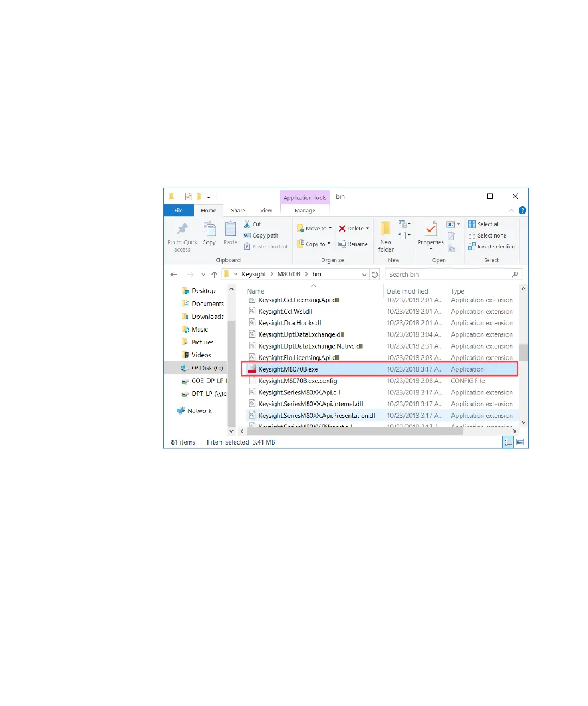Click the Open dropdown icon in ribbon

tap(453, 224)
